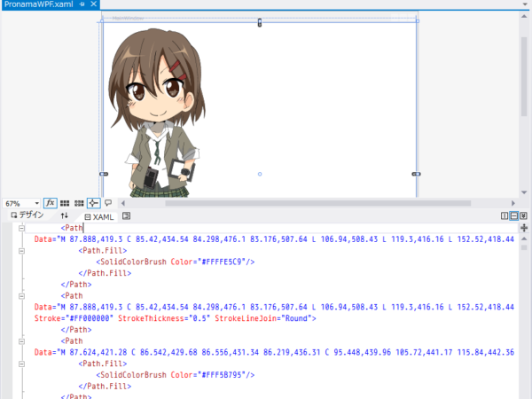Open the 67% zoom dropdown
Screen dimensions: 532x399
click(21, 204)
